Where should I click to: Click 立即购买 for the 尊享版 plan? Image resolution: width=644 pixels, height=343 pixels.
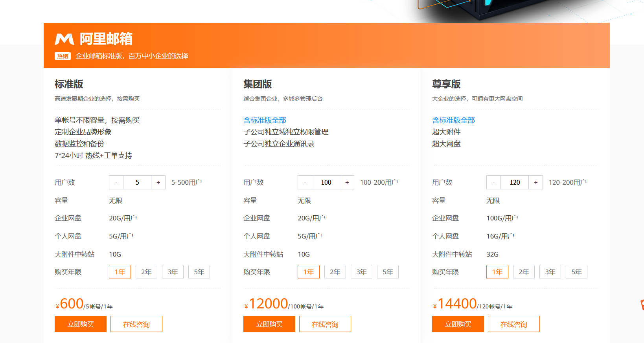click(x=458, y=324)
